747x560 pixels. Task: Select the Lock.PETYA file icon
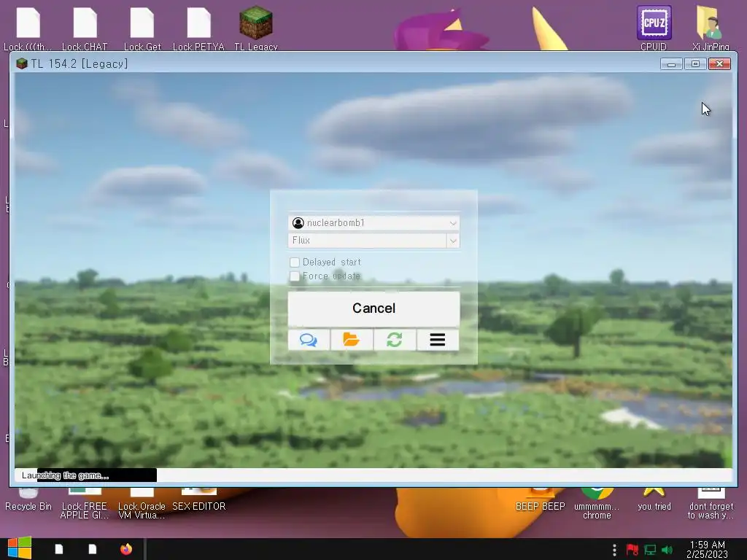click(198, 28)
